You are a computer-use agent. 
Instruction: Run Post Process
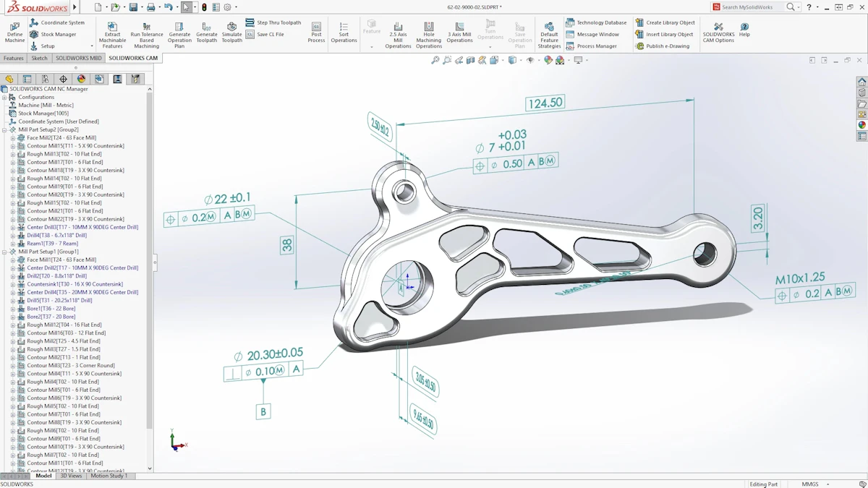click(x=316, y=32)
